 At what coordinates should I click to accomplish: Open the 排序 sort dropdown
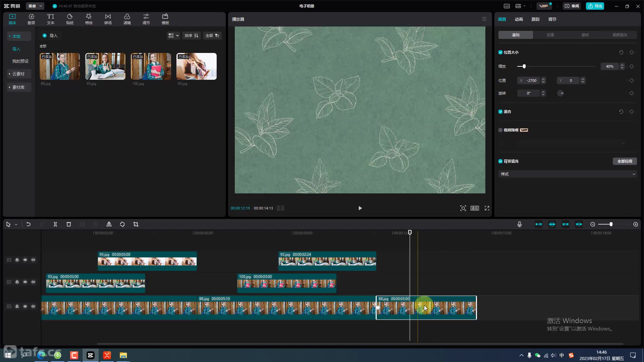[192, 36]
